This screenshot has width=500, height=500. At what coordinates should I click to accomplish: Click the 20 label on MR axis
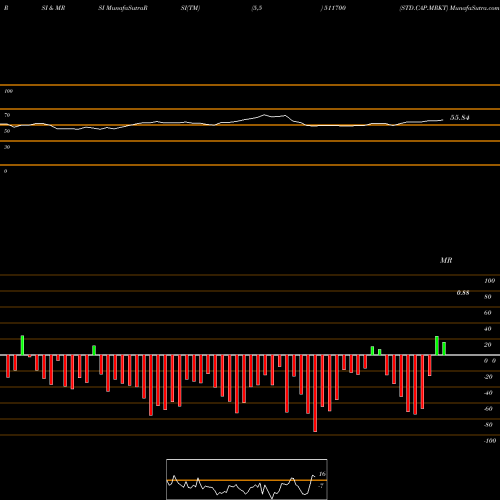click(488, 345)
